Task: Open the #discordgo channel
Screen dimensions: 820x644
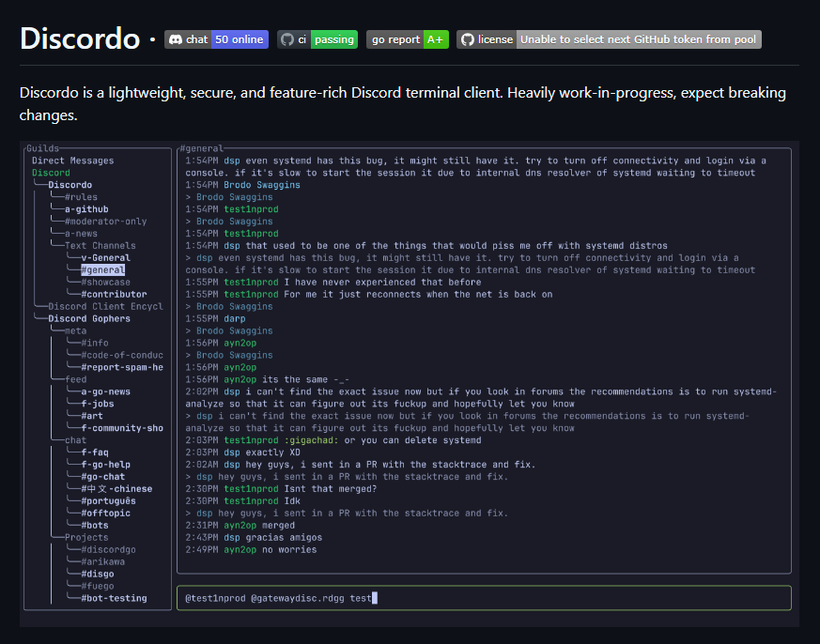Action: 108,549
